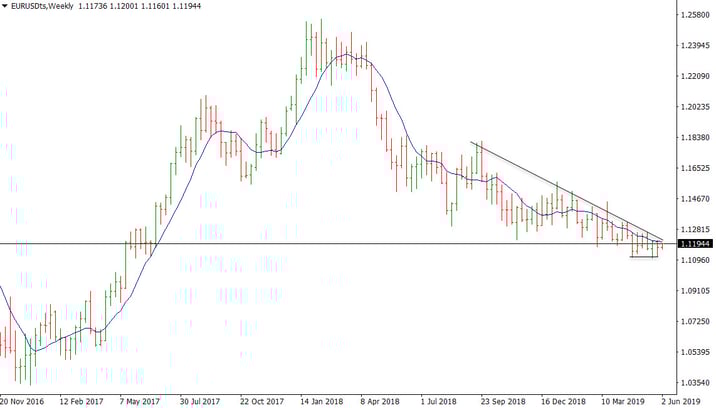The width and height of the screenshot is (716, 408).
Task: Click the 1.16525 price axis label
Action: click(x=695, y=168)
